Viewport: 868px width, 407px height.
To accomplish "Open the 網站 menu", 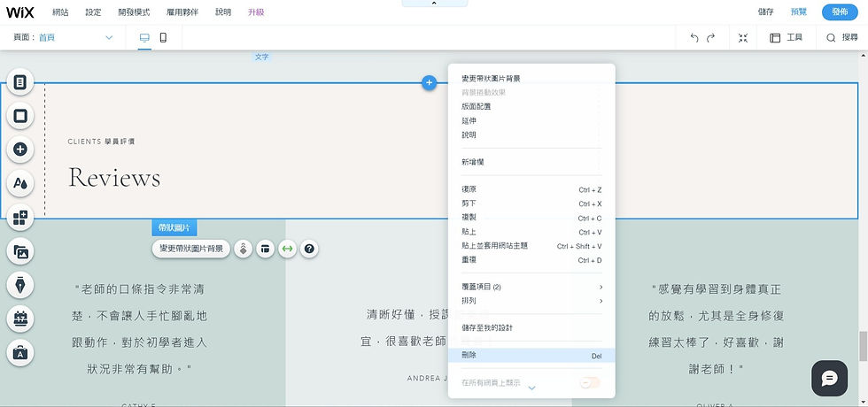I will [x=60, y=12].
